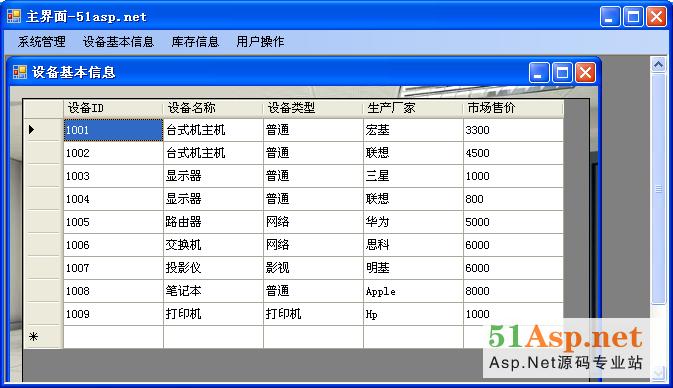The image size is (673, 388).
Task: Sort by 生产厂家 column header
Action: click(413, 108)
